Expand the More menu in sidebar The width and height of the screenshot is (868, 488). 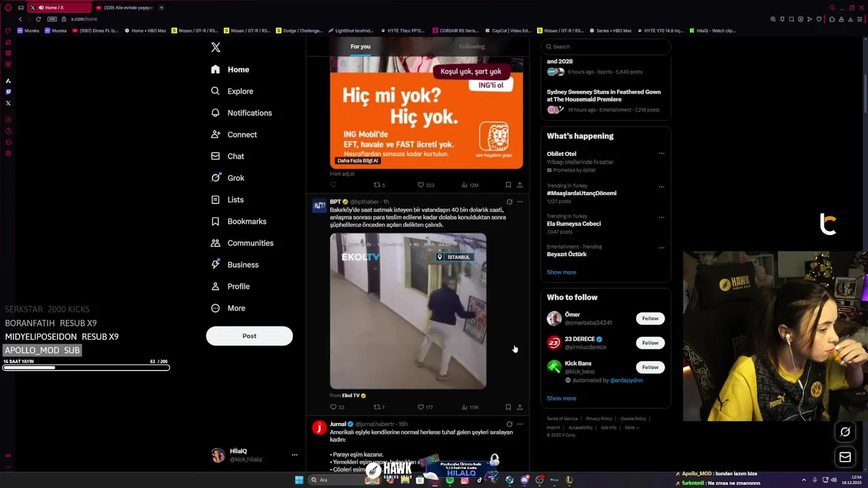click(x=228, y=308)
